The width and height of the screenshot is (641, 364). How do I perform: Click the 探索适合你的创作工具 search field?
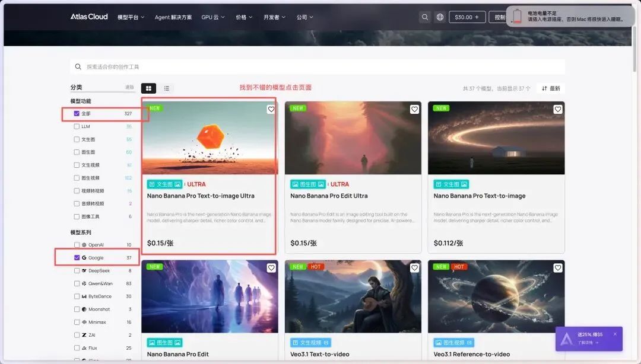click(318, 66)
